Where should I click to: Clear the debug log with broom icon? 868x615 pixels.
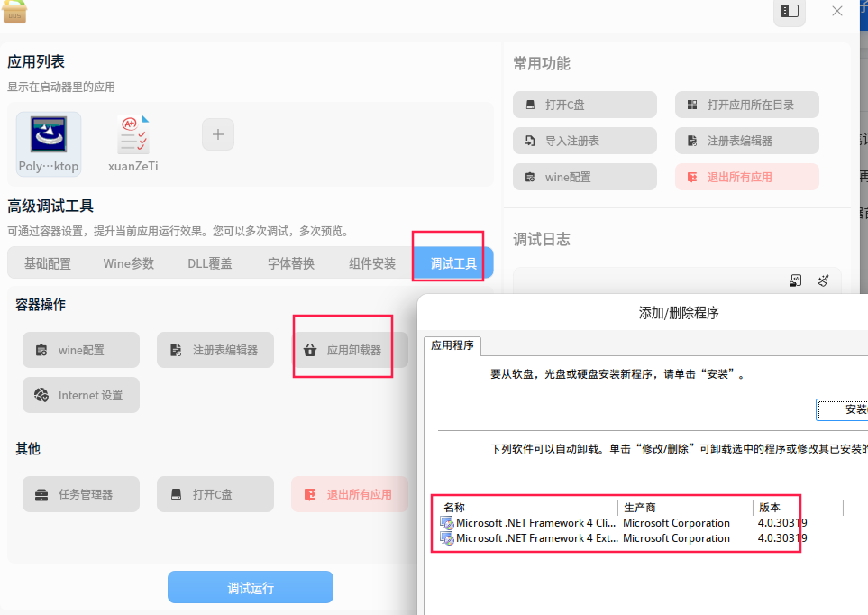pos(824,280)
